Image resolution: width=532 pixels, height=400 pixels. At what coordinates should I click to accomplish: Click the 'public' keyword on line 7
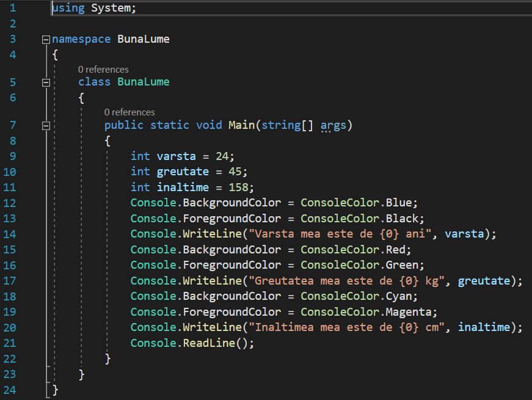coord(124,125)
